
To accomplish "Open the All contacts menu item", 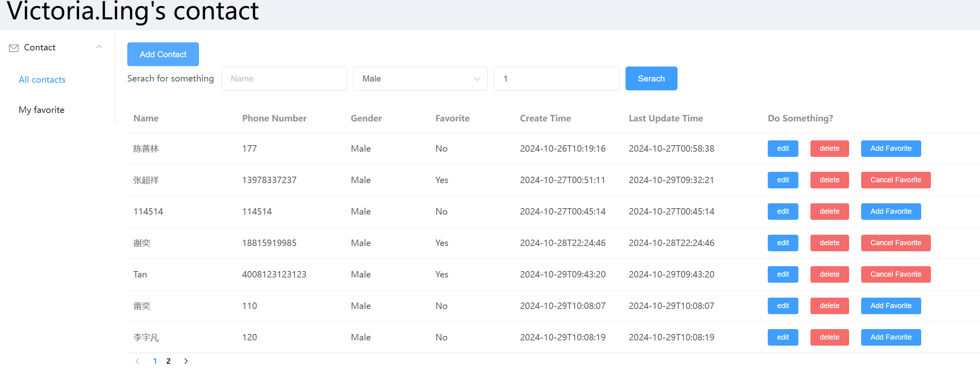I will pyautogui.click(x=42, y=79).
